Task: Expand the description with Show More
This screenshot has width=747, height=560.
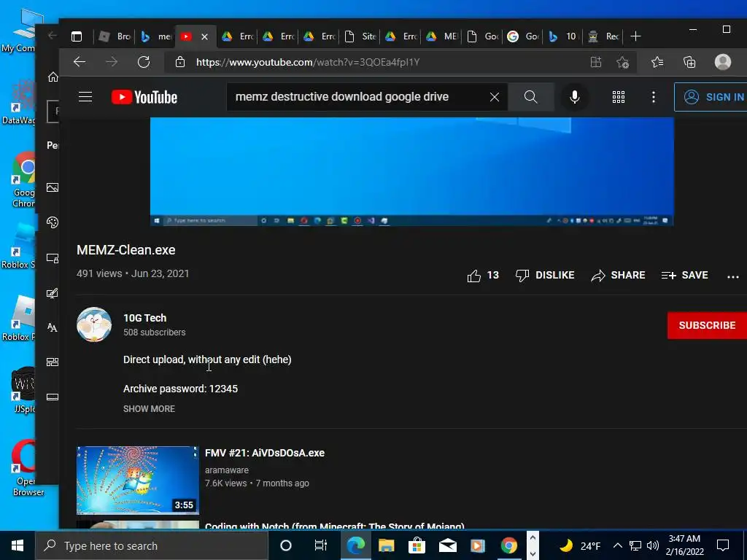Action: (x=149, y=408)
